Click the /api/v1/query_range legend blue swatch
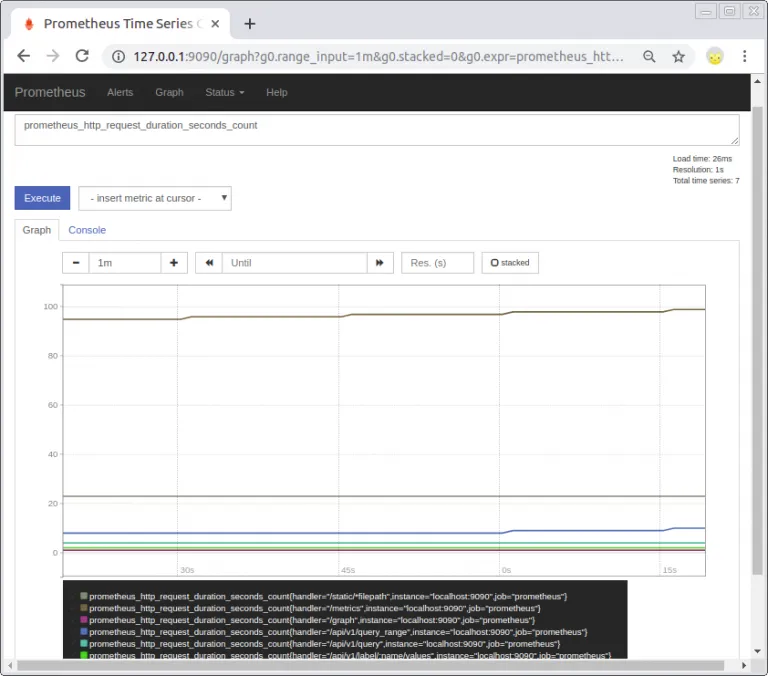The height and width of the screenshot is (676, 768). point(84,631)
